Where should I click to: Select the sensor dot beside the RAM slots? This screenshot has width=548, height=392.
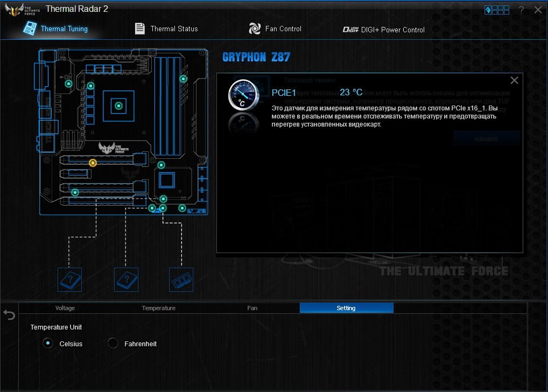pyautogui.click(x=183, y=79)
